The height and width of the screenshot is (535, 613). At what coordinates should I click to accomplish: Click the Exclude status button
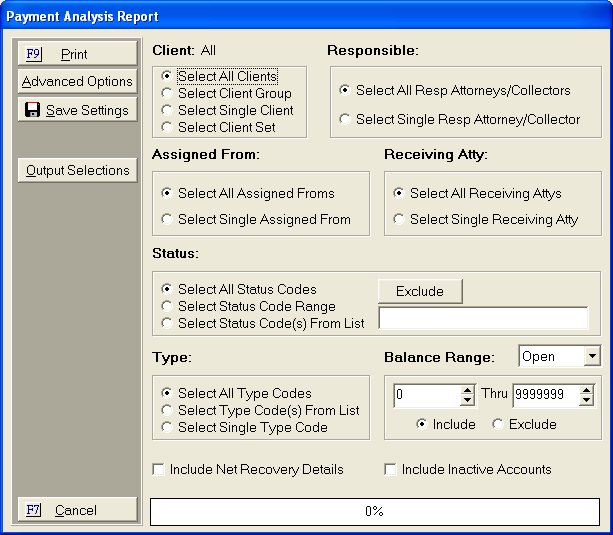[x=419, y=291]
